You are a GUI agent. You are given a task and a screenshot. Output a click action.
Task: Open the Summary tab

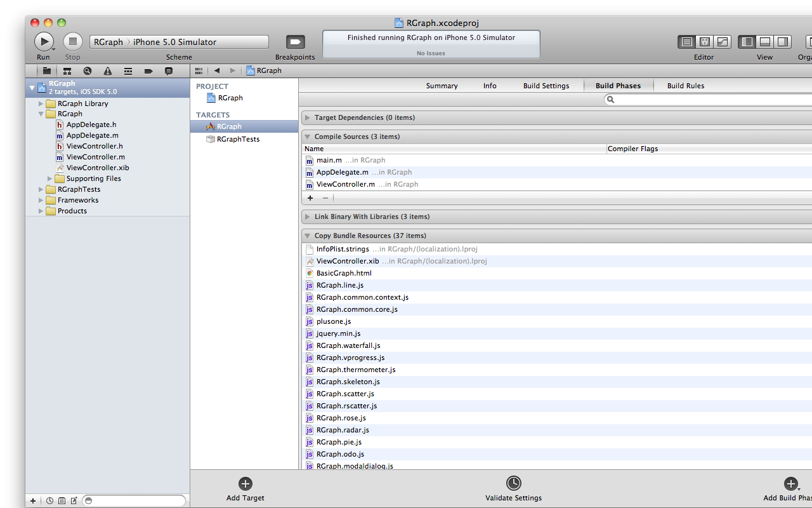point(442,86)
